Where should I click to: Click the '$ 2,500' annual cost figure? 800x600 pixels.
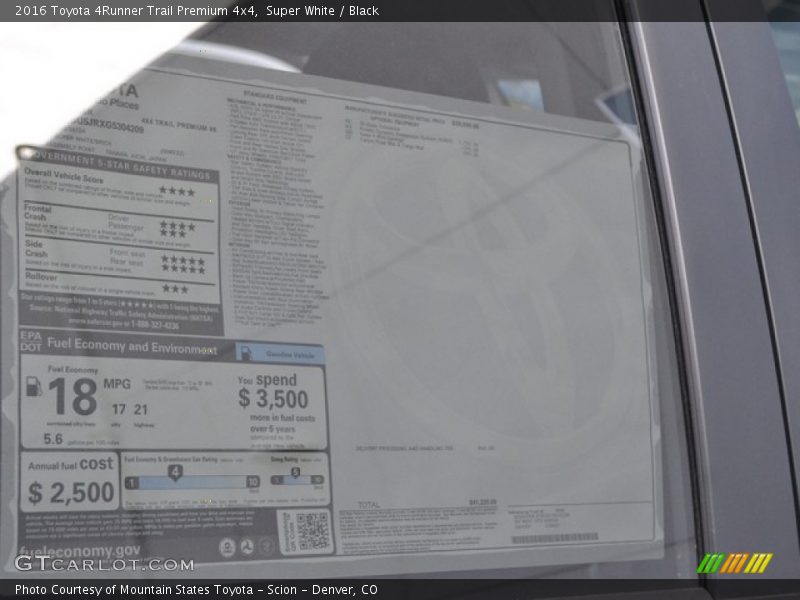71,493
